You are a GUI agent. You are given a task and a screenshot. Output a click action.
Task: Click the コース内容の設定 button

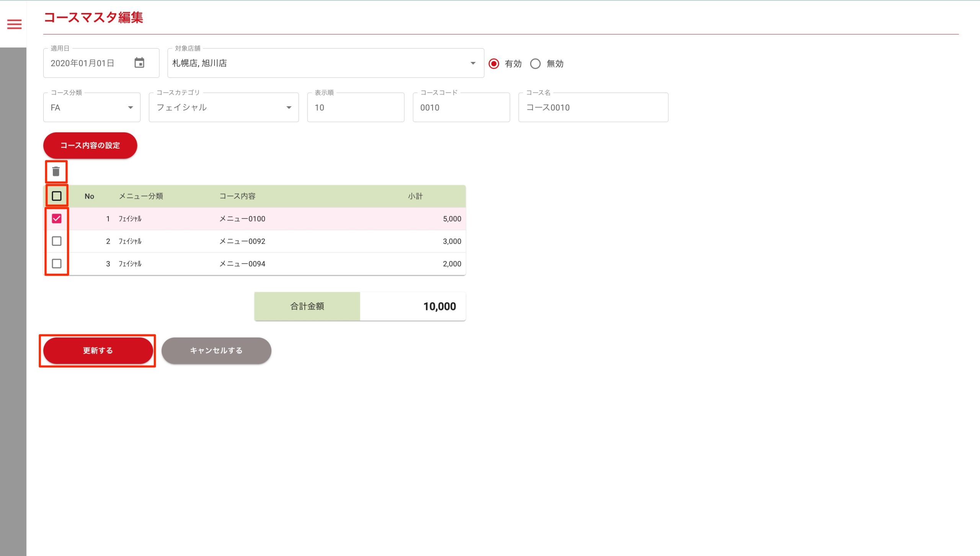[x=90, y=145]
